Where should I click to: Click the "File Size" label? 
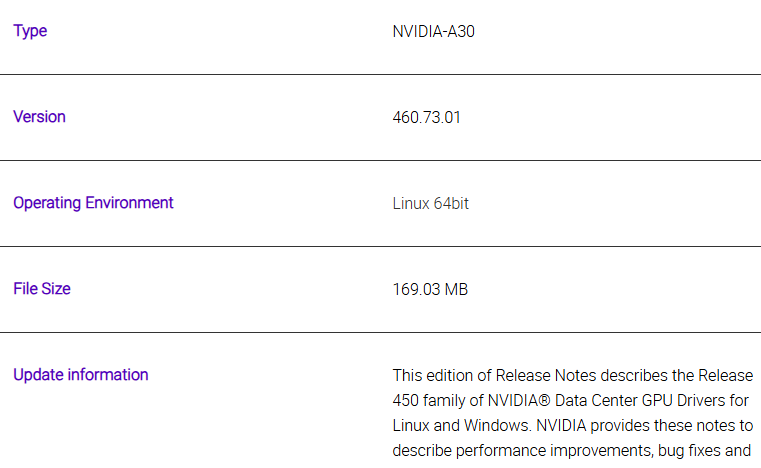(x=42, y=289)
